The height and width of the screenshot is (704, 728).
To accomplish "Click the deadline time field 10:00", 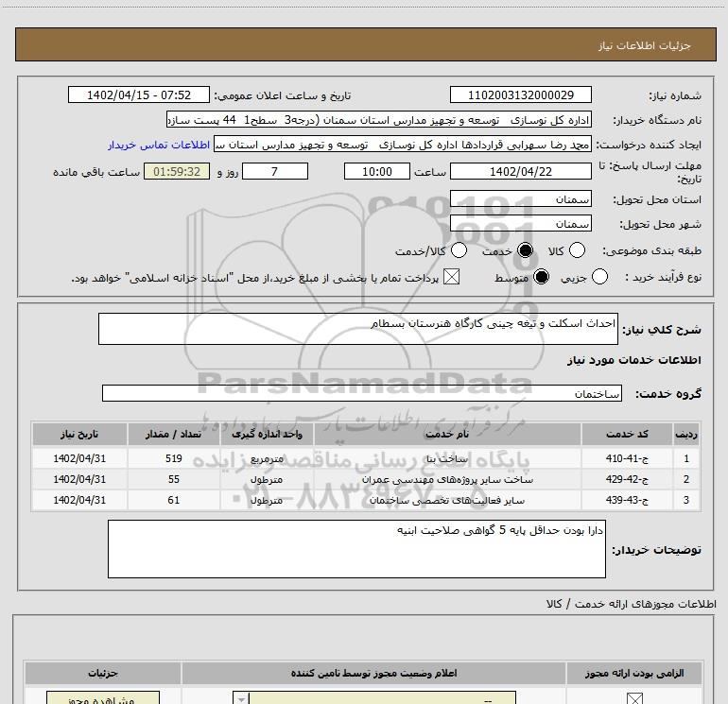I will point(377,171).
